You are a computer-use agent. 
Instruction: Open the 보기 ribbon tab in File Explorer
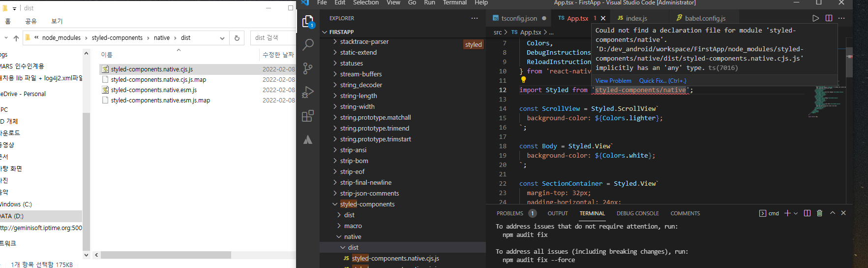pyautogui.click(x=57, y=21)
